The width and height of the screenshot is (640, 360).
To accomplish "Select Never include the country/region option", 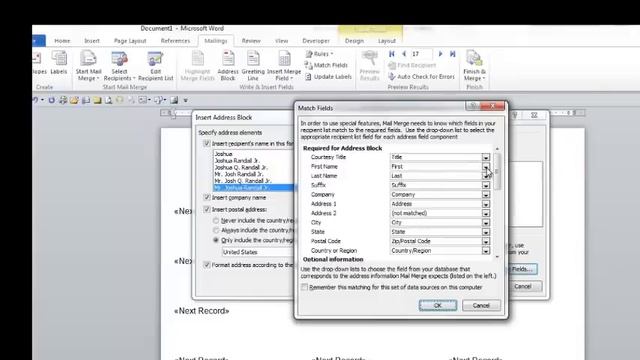I will [216, 221].
